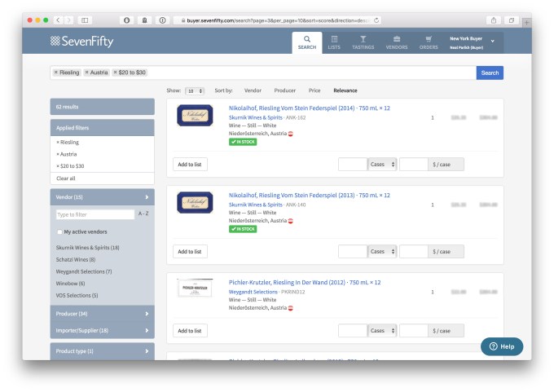Sort results by Producer
The width and height of the screenshot is (554, 392).
pyautogui.click(x=285, y=90)
